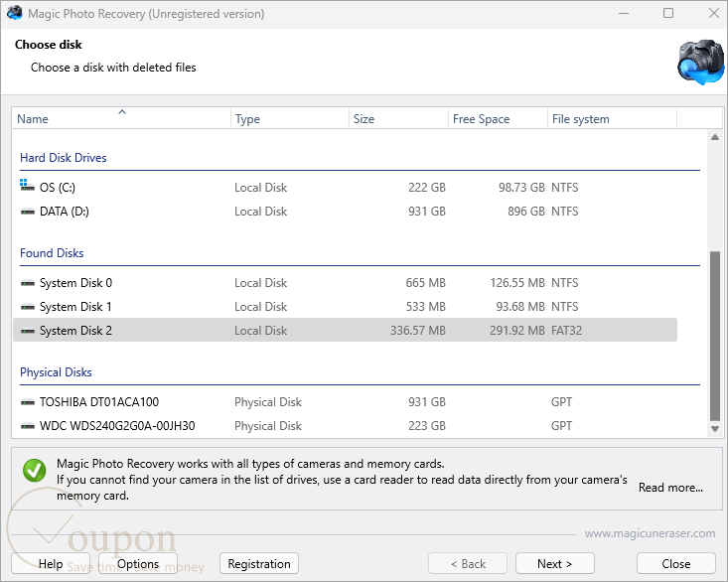728x582 pixels.
Task: Click the vertical scrollbar thumb of the disk list
Action: pyautogui.click(x=715, y=336)
